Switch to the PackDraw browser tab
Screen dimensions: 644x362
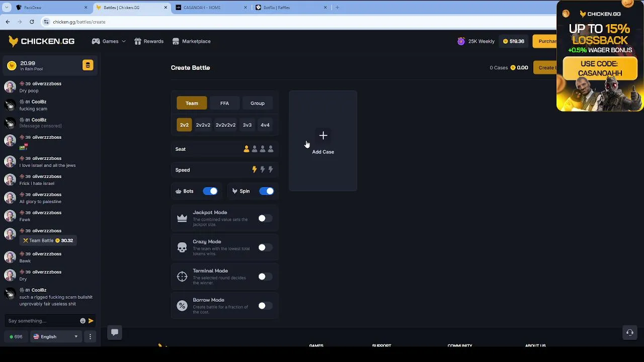[x=52, y=8]
